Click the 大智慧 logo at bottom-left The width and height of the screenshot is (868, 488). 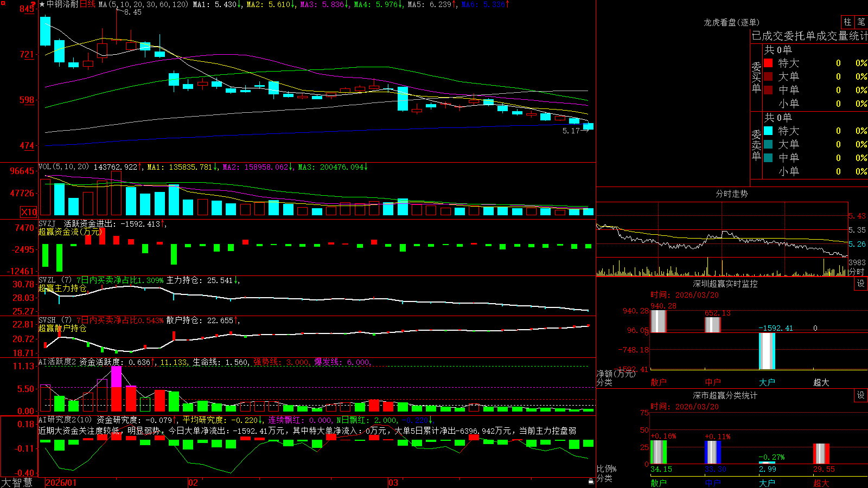17,483
